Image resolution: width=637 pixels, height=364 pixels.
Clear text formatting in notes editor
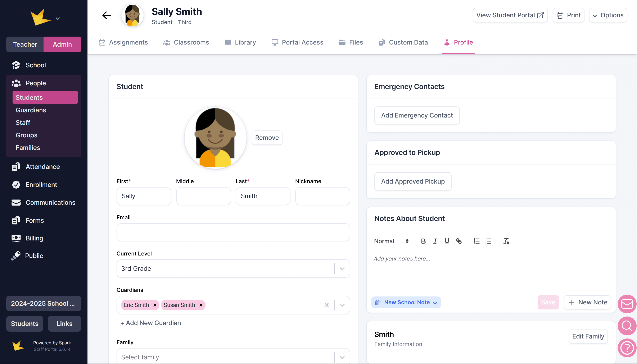tap(506, 241)
